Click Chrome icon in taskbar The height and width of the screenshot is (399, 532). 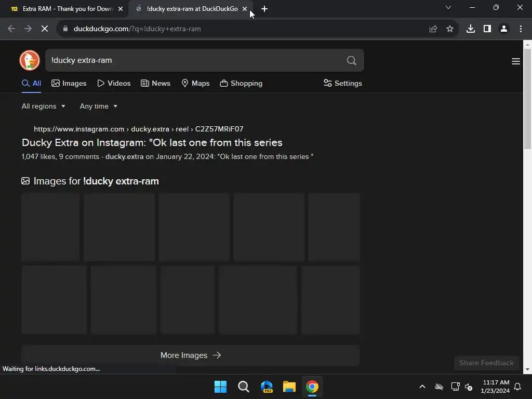point(312,387)
